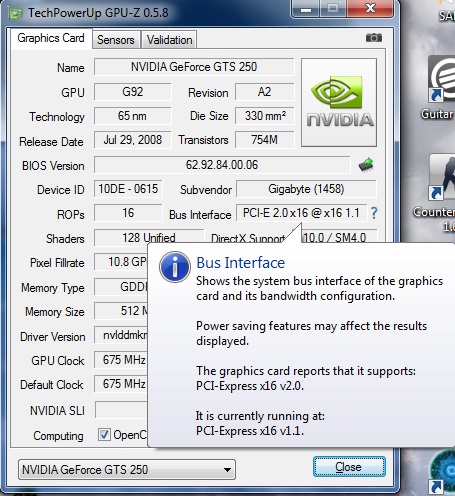The height and width of the screenshot is (496, 455).
Task: Click the Bus Interface field PCI-E 2.0 x16
Action: 301,213
